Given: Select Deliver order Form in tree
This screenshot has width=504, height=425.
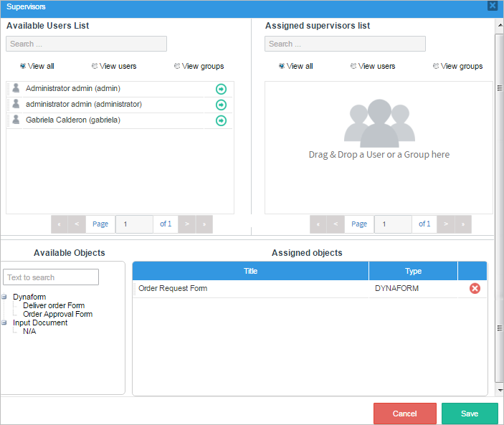Looking at the screenshot, I should [x=53, y=305].
